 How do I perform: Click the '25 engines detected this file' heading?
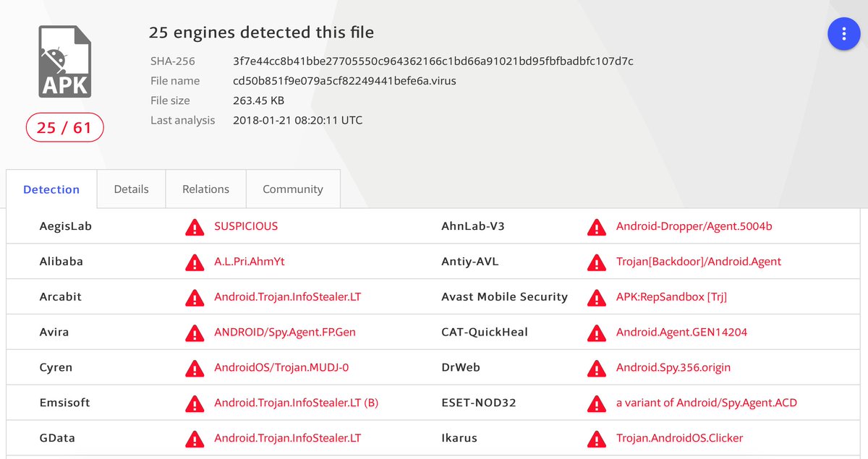pyautogui.click(x=261, y=33)
